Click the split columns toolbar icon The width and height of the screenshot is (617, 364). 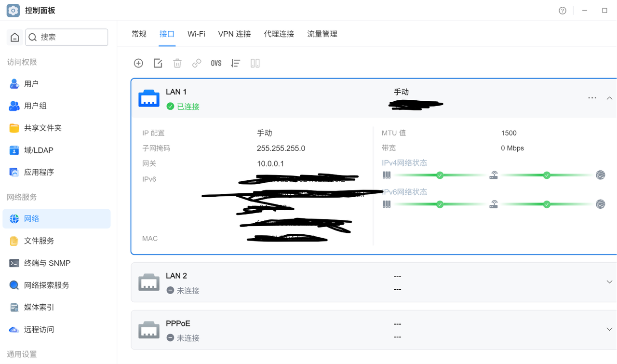[x=255, y=63]
